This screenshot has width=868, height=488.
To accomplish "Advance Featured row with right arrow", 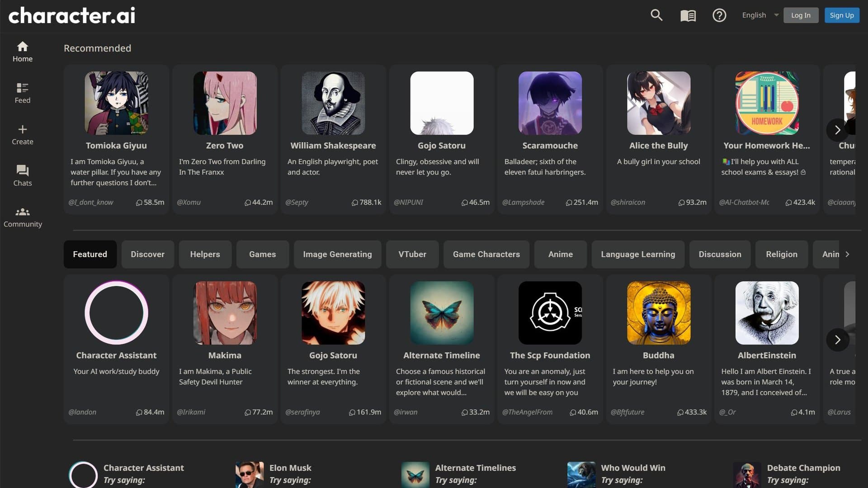I will click(x=837, y=340).
